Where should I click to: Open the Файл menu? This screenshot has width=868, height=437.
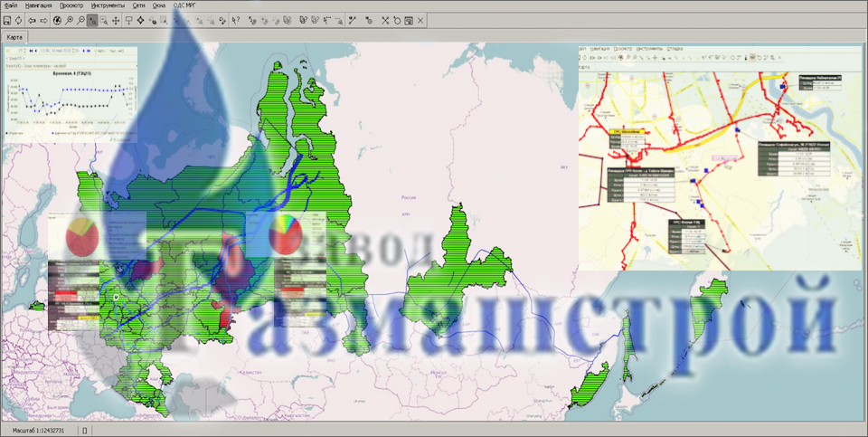pos(10,5)
